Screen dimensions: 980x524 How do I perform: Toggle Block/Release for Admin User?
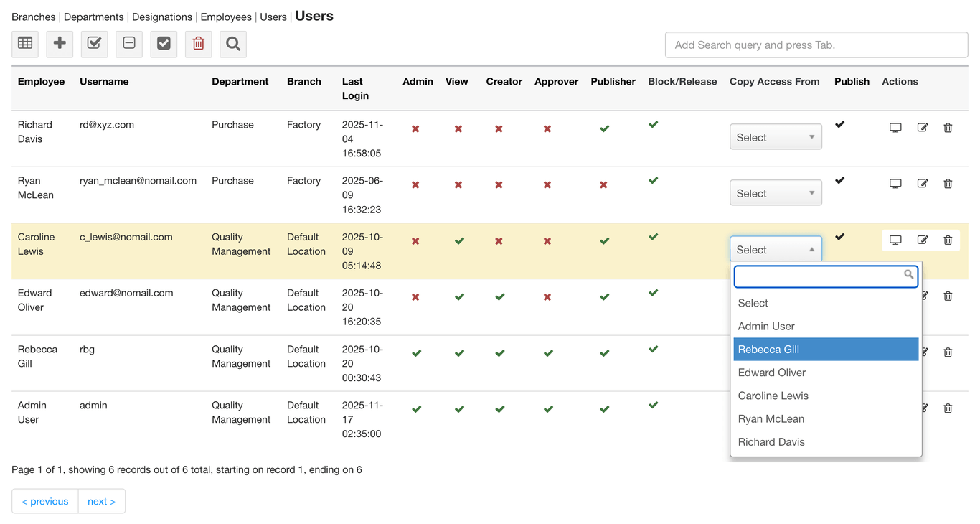point(654,406)
